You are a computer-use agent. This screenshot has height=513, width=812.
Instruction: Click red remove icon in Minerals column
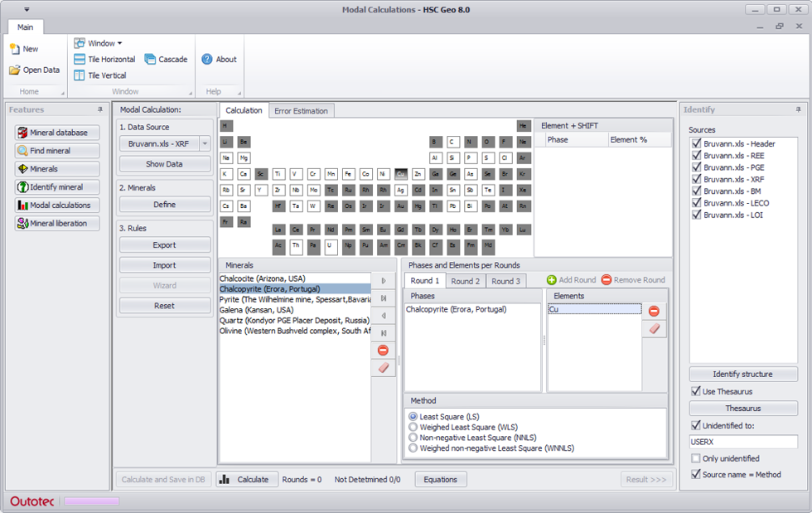[383, 351]
